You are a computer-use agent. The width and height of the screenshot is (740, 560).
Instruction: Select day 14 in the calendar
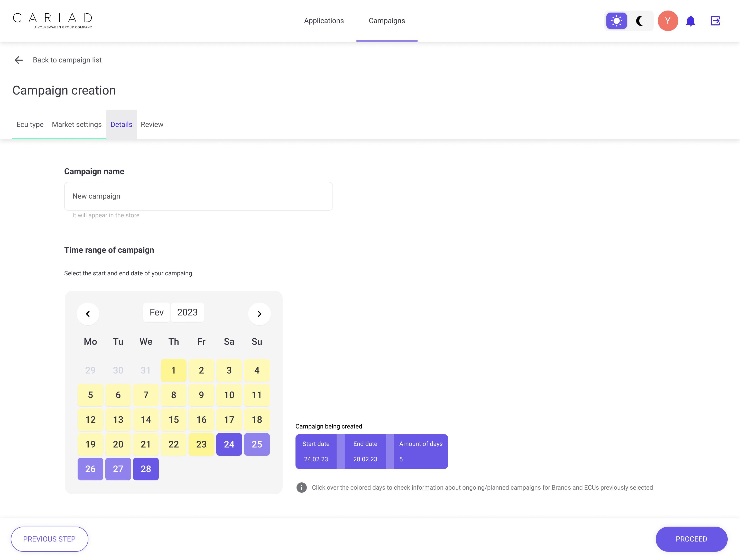click(x=146, y=419)
